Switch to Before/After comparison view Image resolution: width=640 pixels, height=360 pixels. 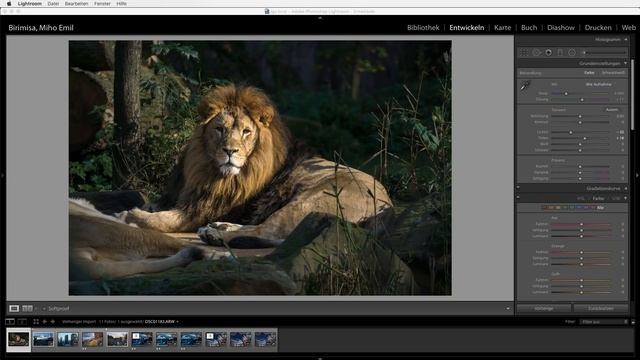[x=27, y=308]
